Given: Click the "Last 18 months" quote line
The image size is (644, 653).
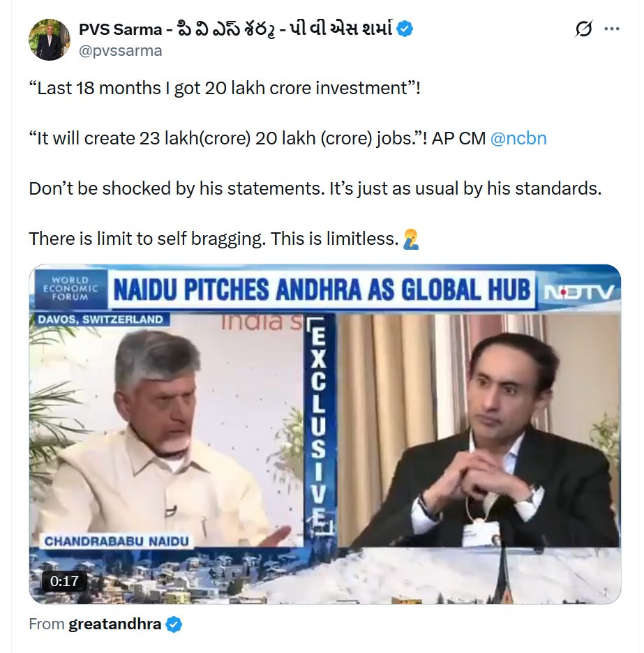Looking at the screenshot, I should point(225,89).
